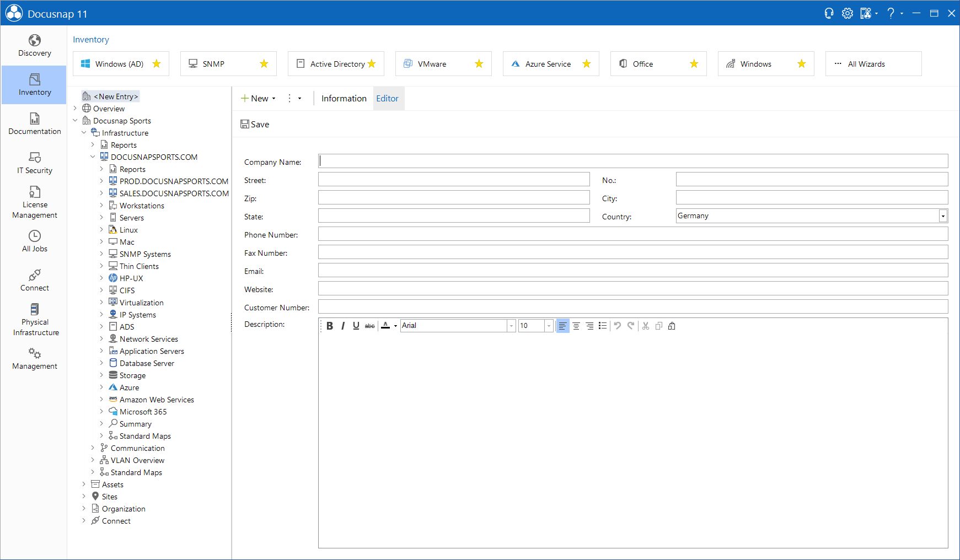Screen dimensions: 960x560
Task: Redo edit in description toolbar
Action: coord(631,326)
